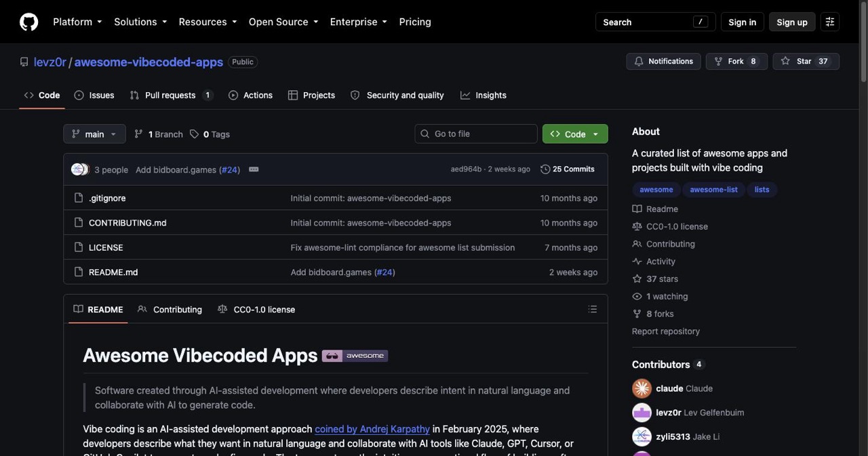Select the CC0-1.0 license tab
Image resolution: width=868 pixels, height=456 pixels.
(256, 310)
